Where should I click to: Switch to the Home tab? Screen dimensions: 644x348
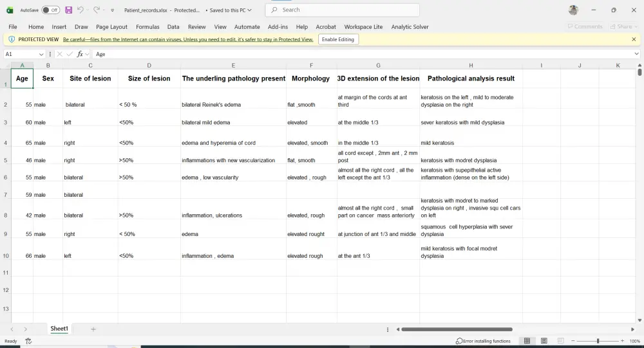click(36, 26)
